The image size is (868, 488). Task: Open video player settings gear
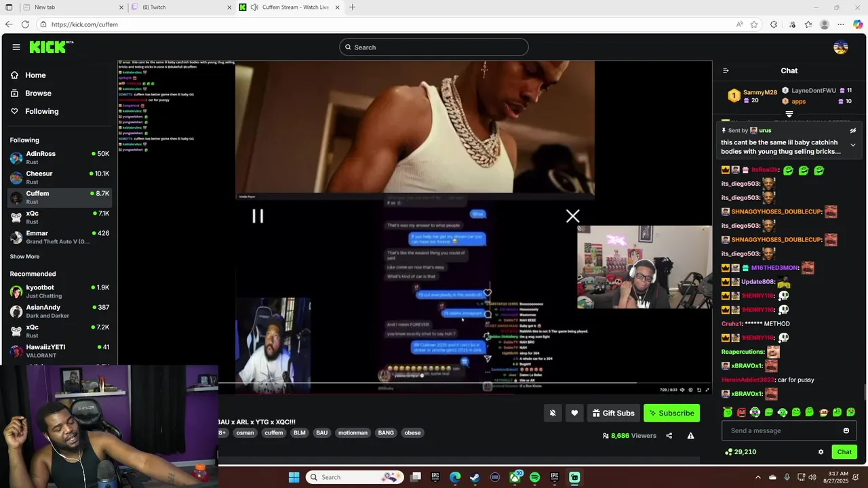coord(691,390)
